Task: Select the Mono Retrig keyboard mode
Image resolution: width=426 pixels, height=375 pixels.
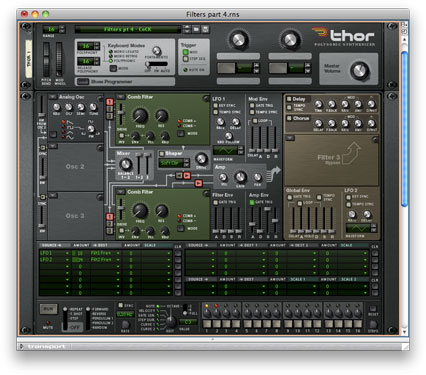Action: coord(111,56)
